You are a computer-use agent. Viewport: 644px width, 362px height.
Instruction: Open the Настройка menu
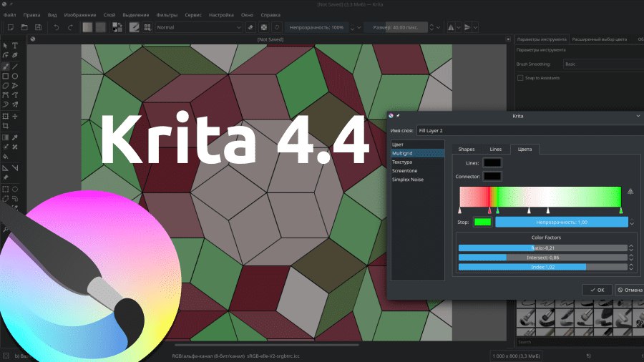(x=221, y=15)
